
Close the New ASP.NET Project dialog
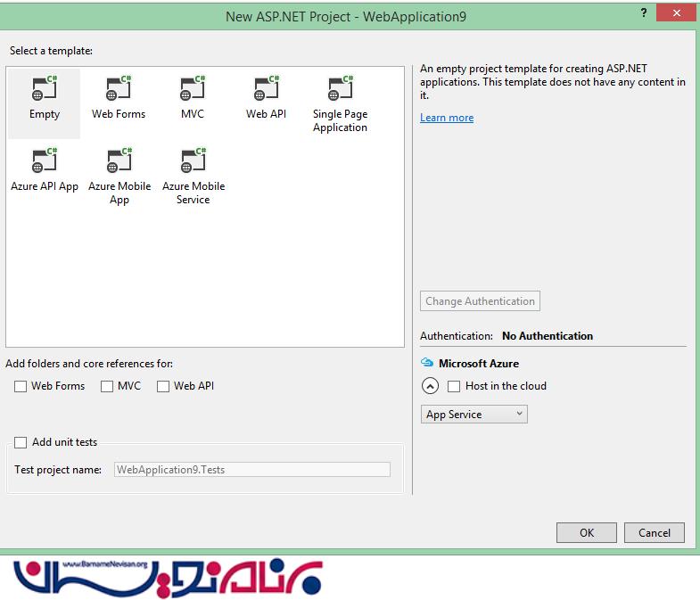tap(677, 13)
